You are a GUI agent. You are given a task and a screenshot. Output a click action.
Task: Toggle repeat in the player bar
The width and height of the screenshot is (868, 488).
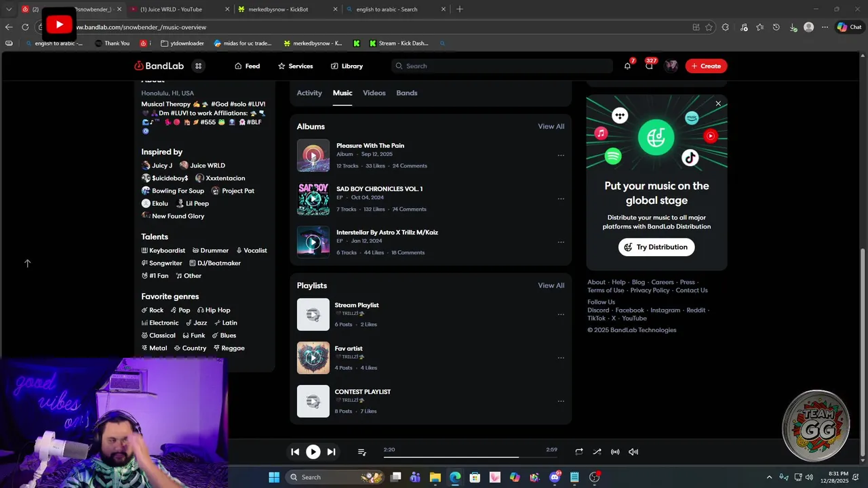[x=578, y=451]
